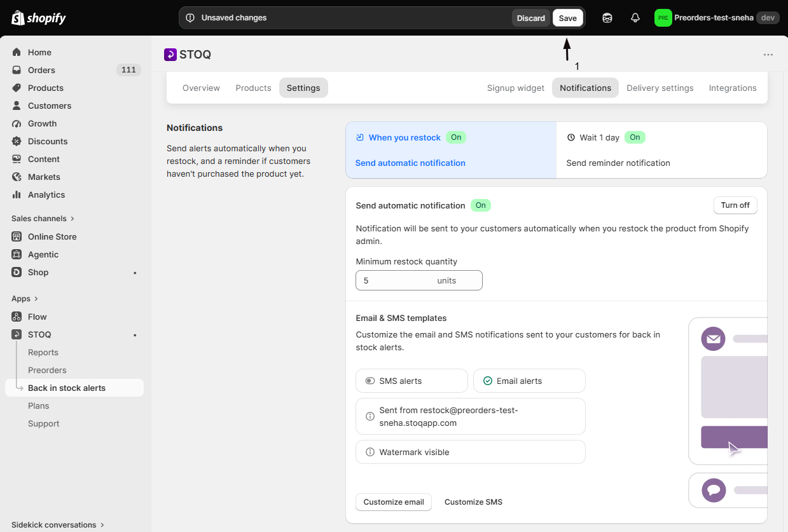Expand Sidekick conversations
The width and height of the screenshot is (788, 532).
click(x=58, y=525)
